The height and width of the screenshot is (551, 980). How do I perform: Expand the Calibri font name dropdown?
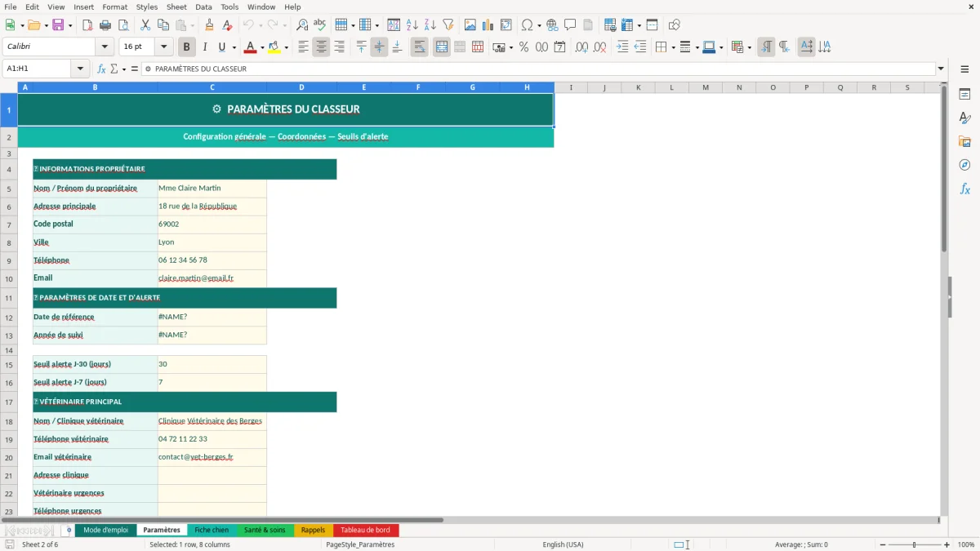coord(104,47)
